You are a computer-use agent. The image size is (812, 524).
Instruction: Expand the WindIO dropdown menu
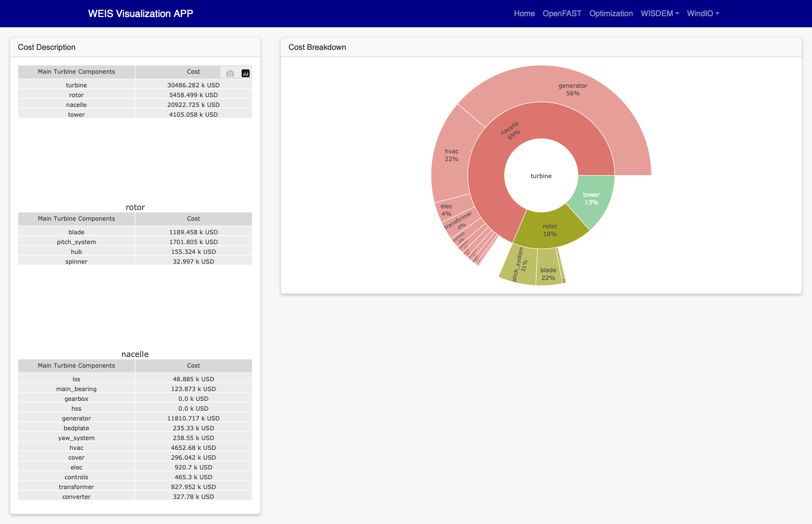[703, 14]
